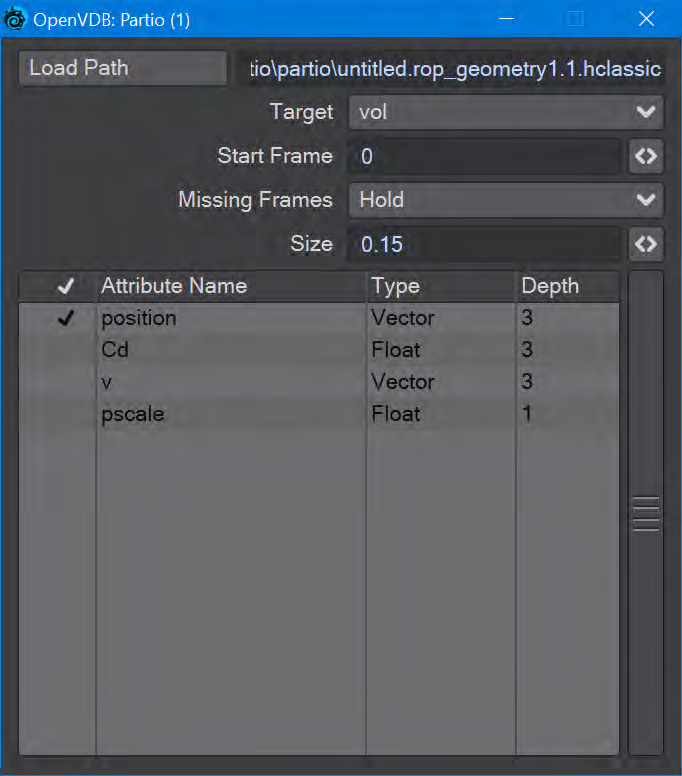Viewport: 682px width, 776px height.
Task: Click the Missing Frames dropdown chevron arrow
Action: tap(646, 200)
